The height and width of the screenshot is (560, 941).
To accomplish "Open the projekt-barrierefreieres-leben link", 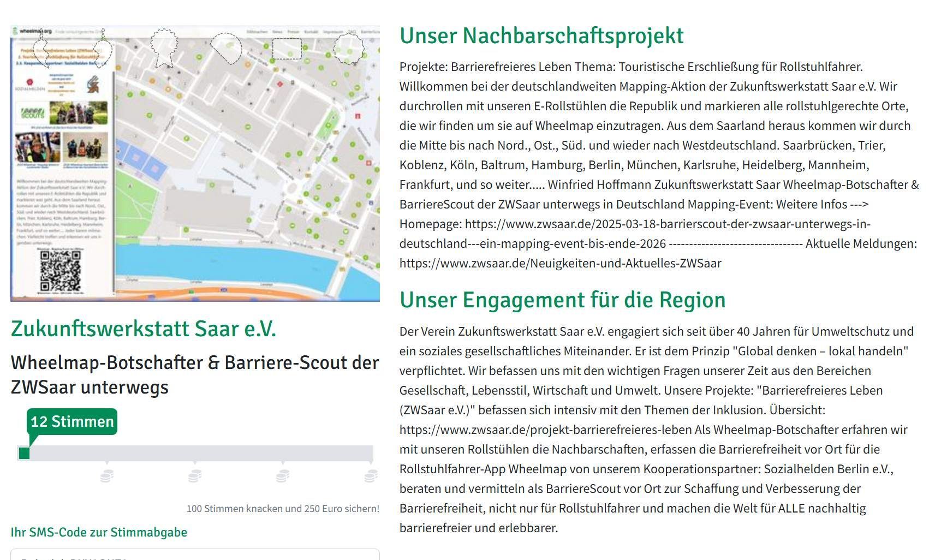I will coord(546,430).
